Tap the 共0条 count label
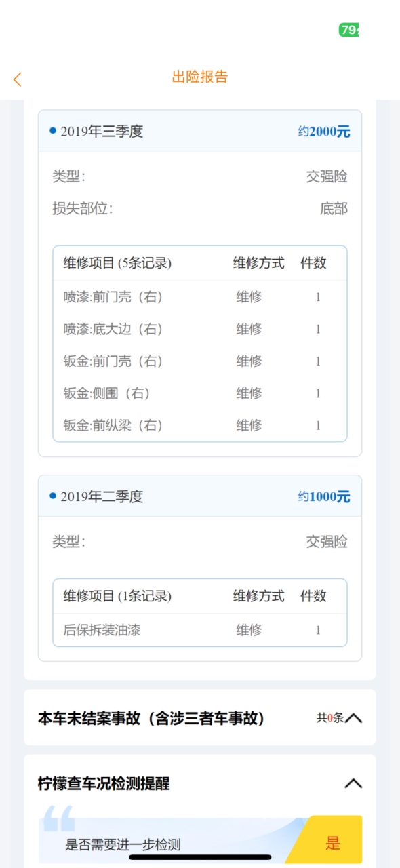Screen dimensions: 400x868 [330, 717]
